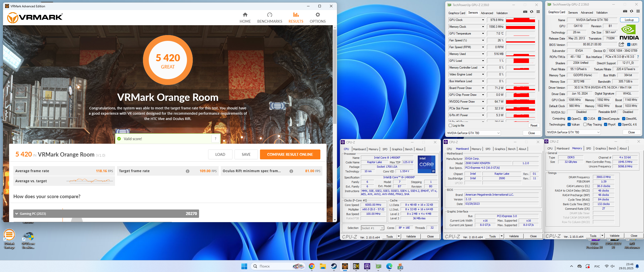Open the GPU selector in GPU-Z Graphics Card window
Image resolution: width=644 pixels, height=272 pixels.
coord(573,132)
